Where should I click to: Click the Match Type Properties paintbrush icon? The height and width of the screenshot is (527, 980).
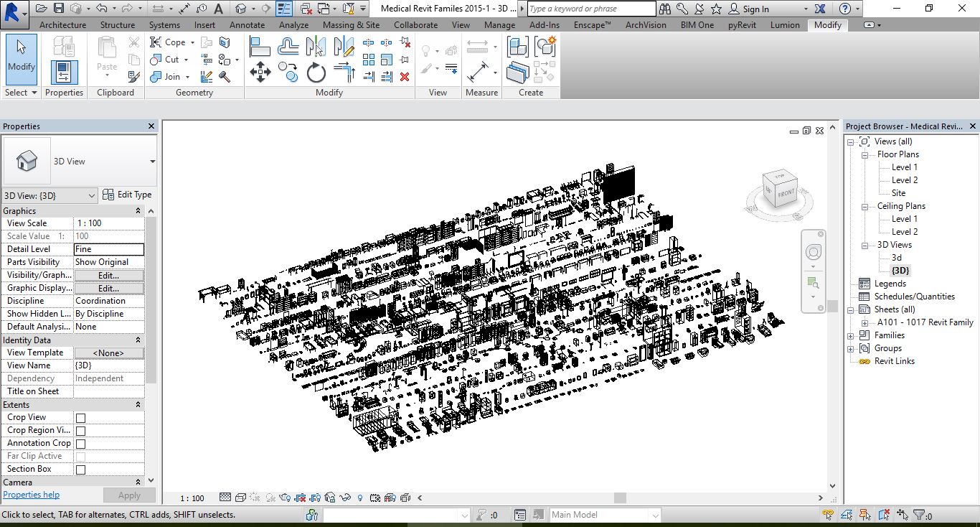click(133, 77)
